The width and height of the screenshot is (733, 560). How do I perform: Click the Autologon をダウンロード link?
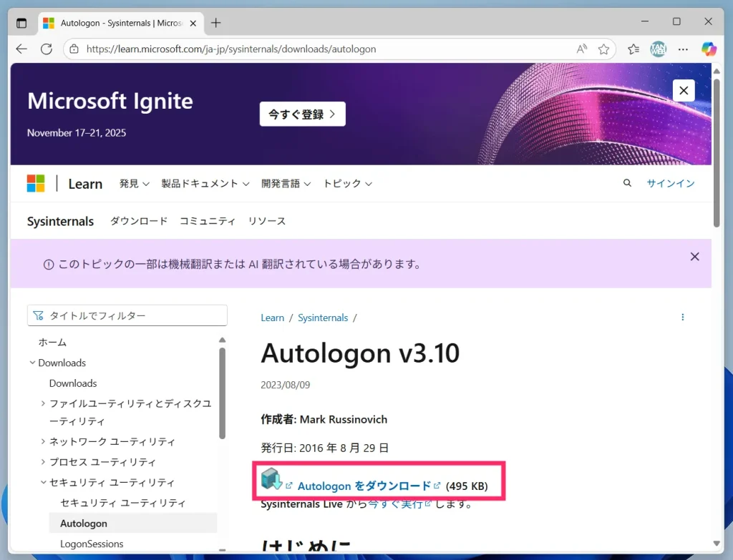tap(364, 486)
